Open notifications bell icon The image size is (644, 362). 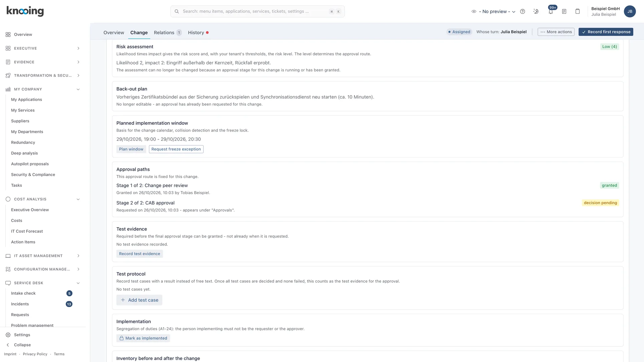(551, 11)
